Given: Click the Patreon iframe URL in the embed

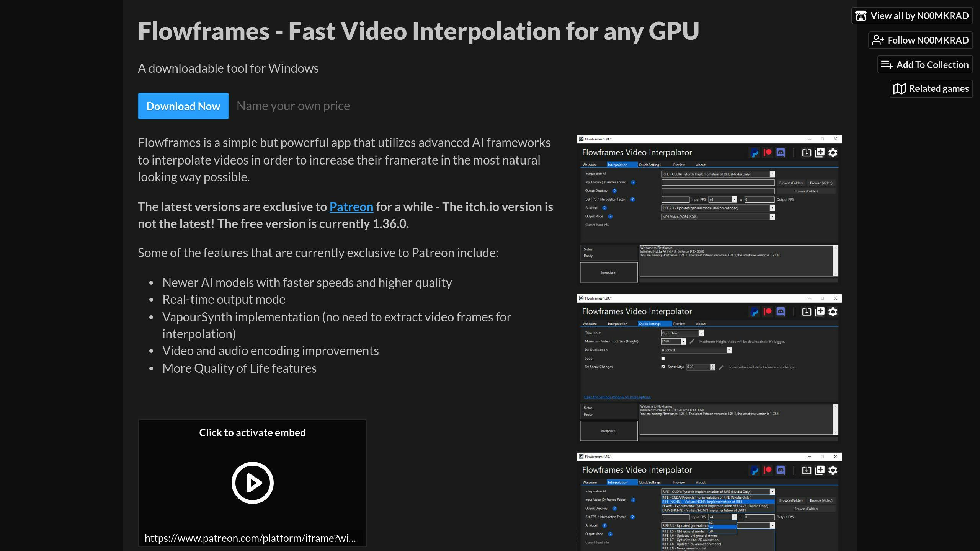Looking at the screenshot, I should [250, 538].
